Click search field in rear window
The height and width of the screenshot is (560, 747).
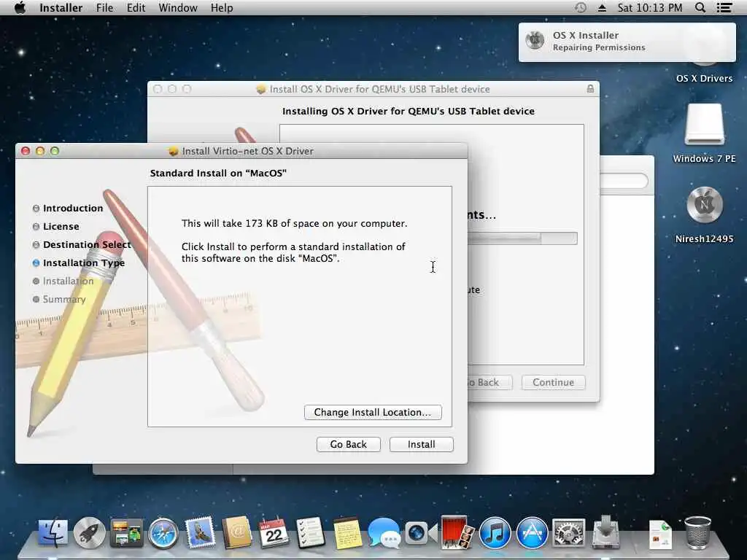624,181
